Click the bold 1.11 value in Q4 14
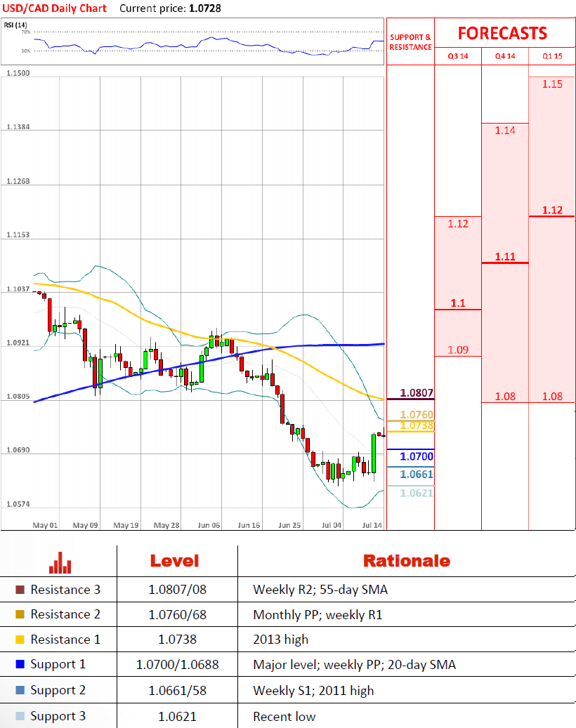 [505, 256]
